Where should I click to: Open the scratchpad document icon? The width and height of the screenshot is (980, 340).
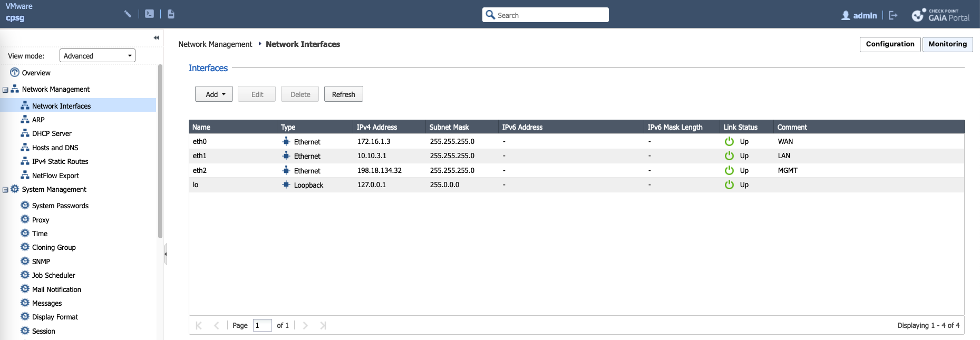171,14
